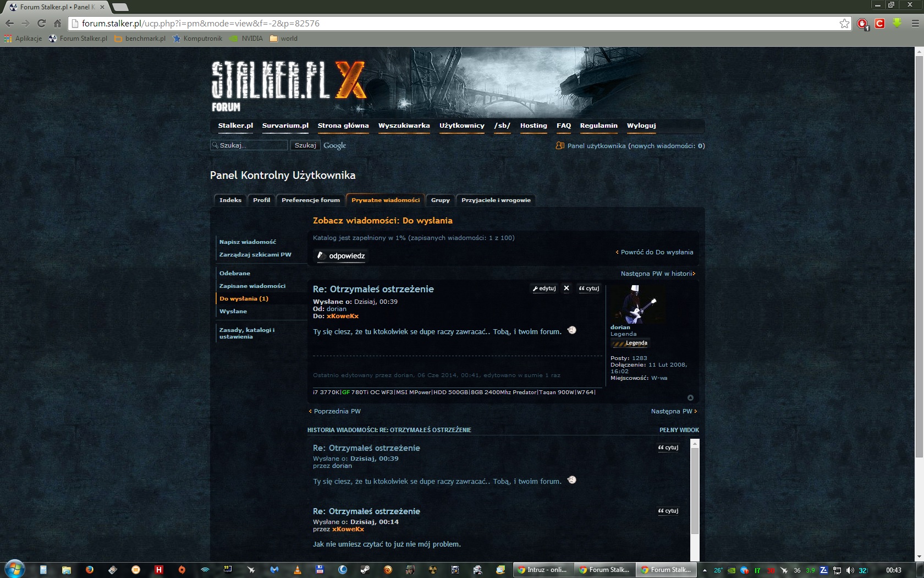Open Użytkownicy from the nav menu

pyautogui.click(x=462, y=126)
